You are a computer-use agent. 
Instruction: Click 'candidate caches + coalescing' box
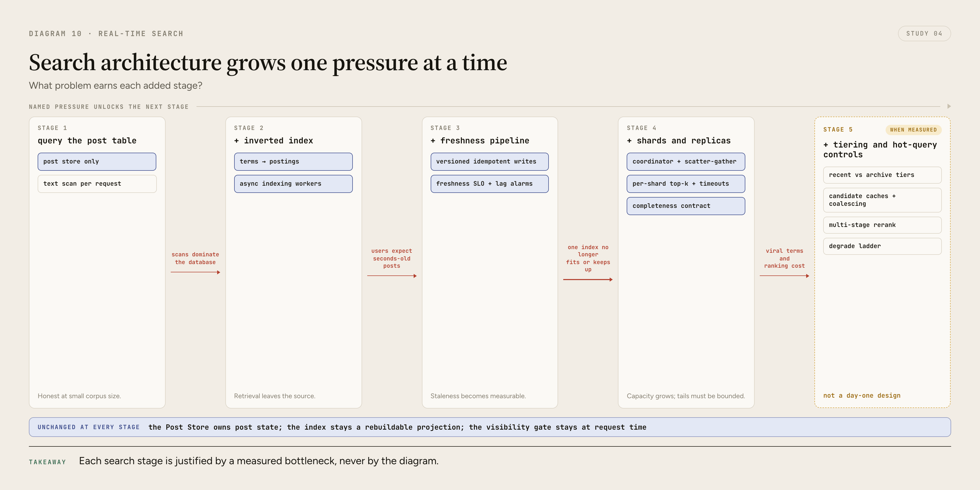tap(882, 200)
